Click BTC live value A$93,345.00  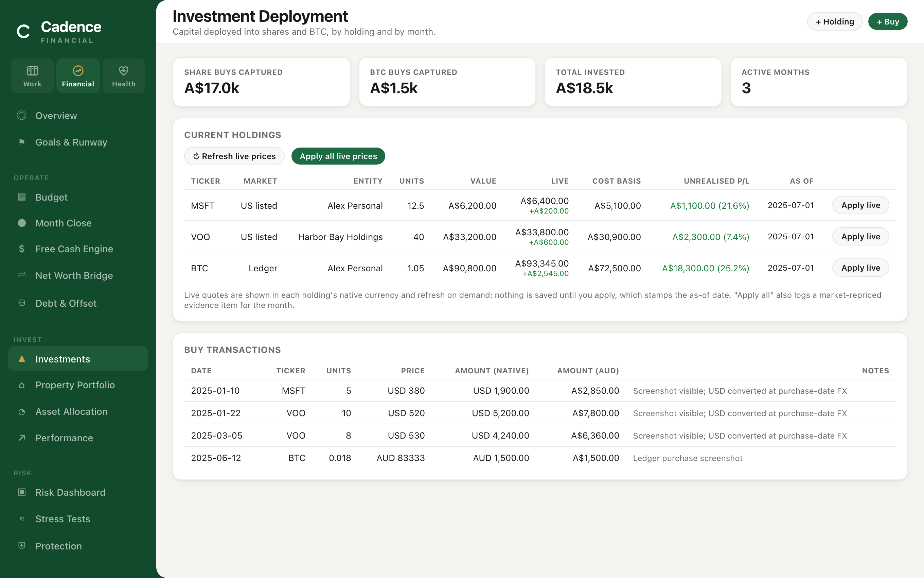[x=542, y=263]
